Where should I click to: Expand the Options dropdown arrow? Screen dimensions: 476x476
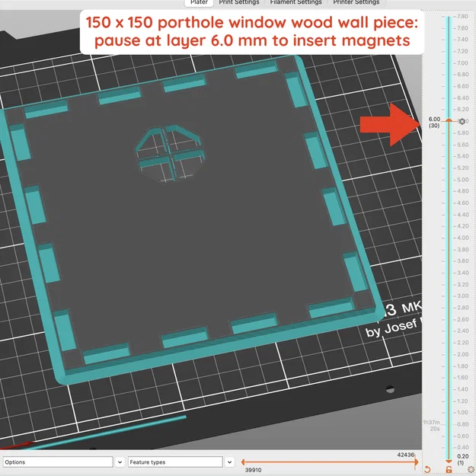[120, 462]
